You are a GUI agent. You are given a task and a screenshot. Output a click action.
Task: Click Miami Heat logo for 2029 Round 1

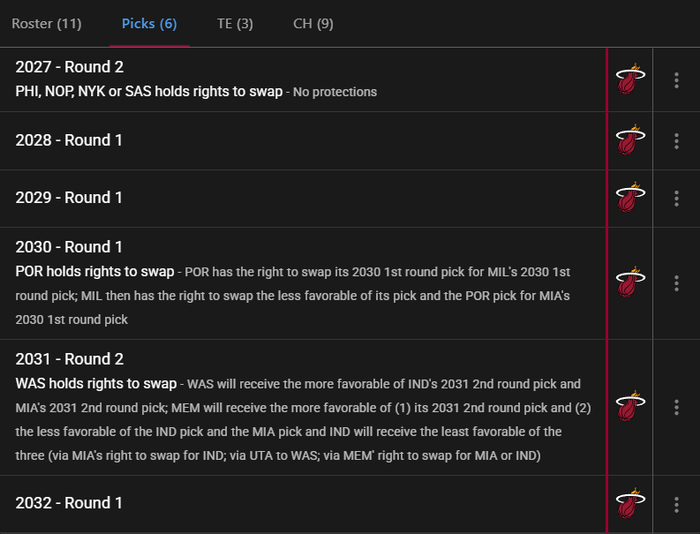point(630,197)
